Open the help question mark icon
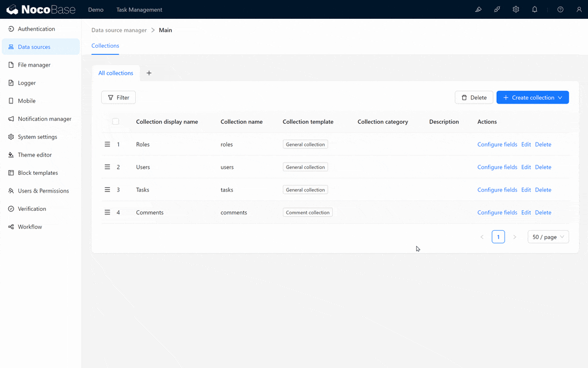The height and width of the screenshot is (368, 588). coord(560,9)
